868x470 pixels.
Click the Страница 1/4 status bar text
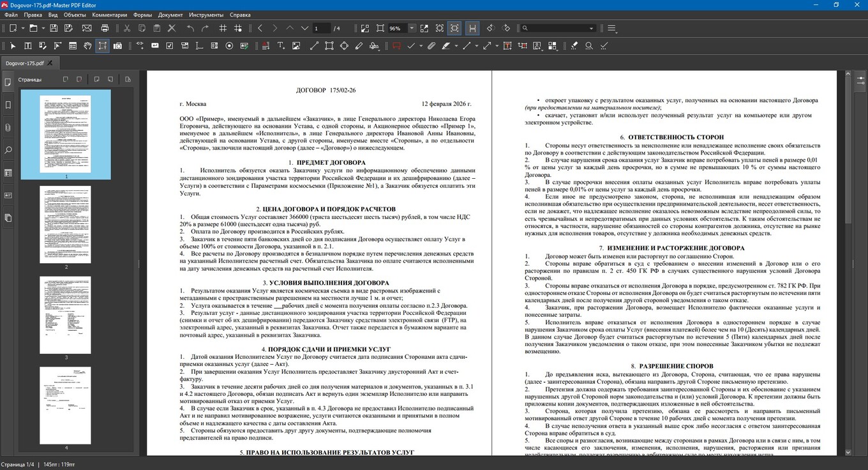(x=17, y=464)
